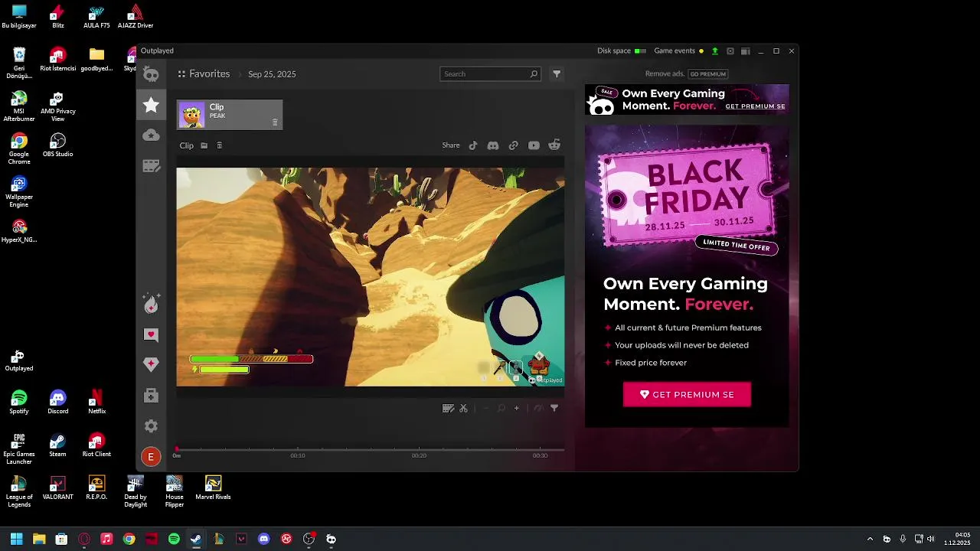Click the Share label
The height and width of the screenshot is (551, 980).
(x=451, y=145)
